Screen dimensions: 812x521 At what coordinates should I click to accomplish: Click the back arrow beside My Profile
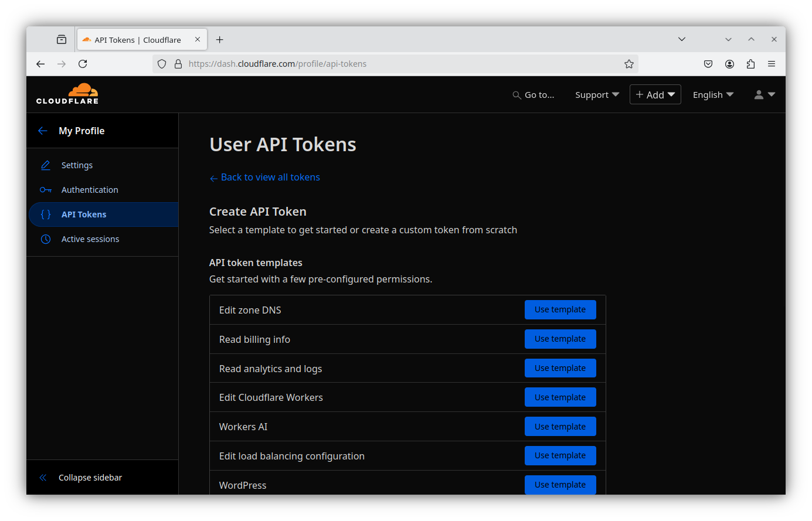click(42, 131)
